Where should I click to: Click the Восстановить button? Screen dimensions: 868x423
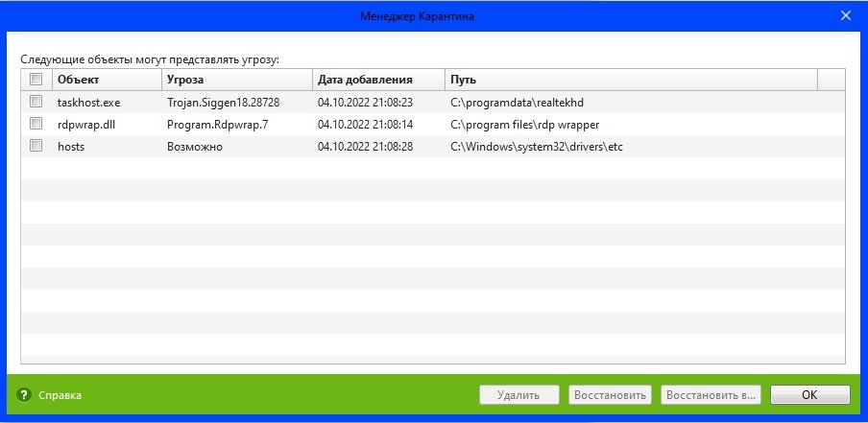610,395
